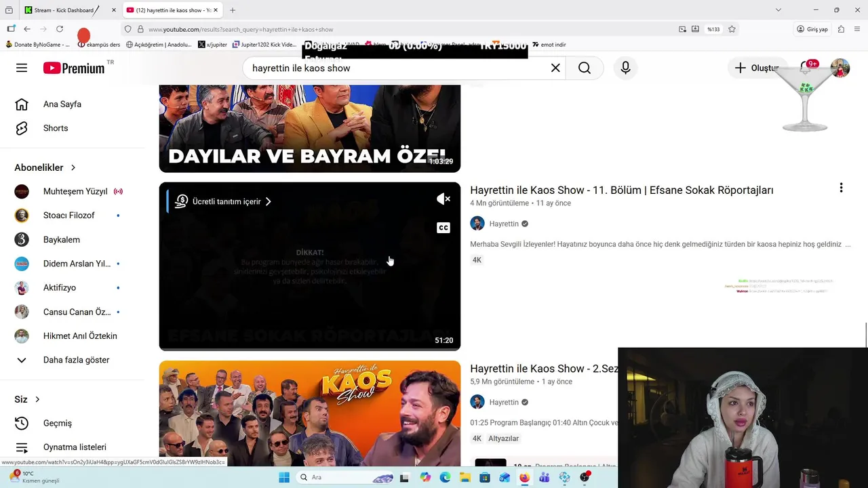Viewport: 868px width, 488px height.
Task: Open Muhteşem Yüzyıl channel
Action: (x=75, y=191)
